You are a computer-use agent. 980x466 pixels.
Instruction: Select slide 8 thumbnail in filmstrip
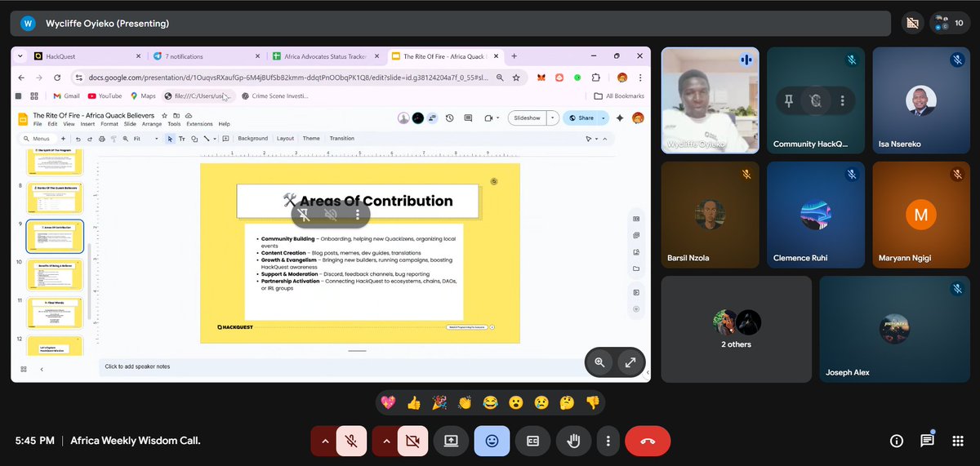[55, 197]
